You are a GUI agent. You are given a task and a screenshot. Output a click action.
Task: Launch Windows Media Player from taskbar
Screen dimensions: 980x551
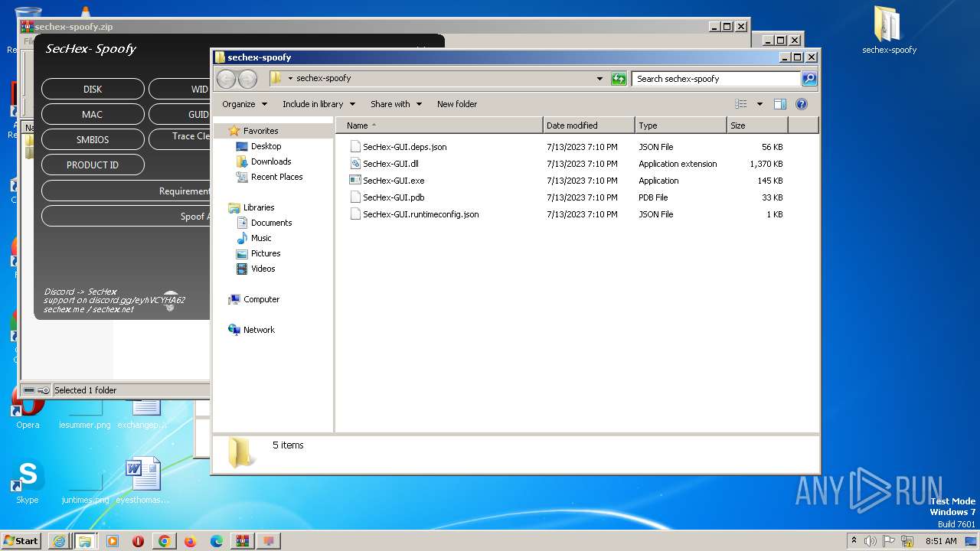click(x=112, y=541)
